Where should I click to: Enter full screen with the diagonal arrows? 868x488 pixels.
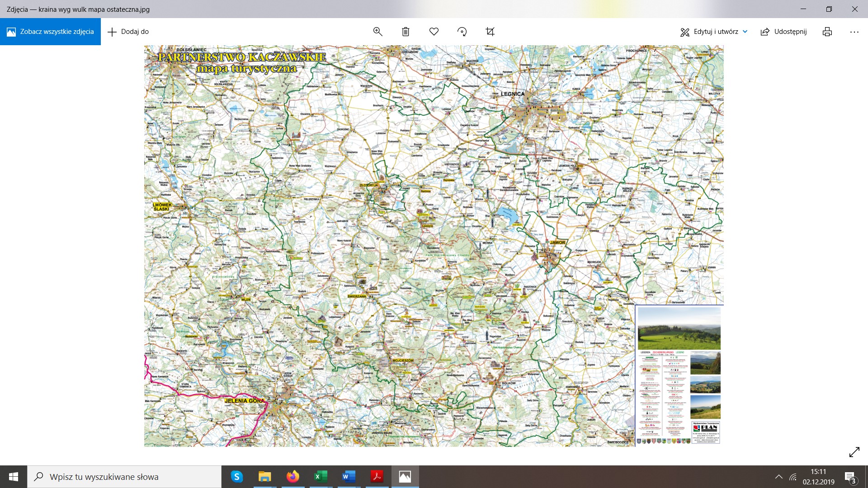click(854, 452)
